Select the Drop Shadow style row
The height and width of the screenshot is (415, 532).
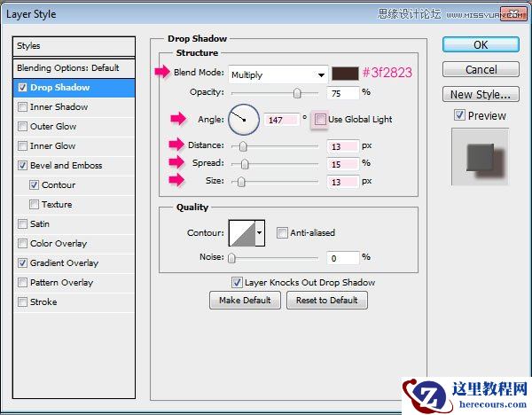click(74, 88)
